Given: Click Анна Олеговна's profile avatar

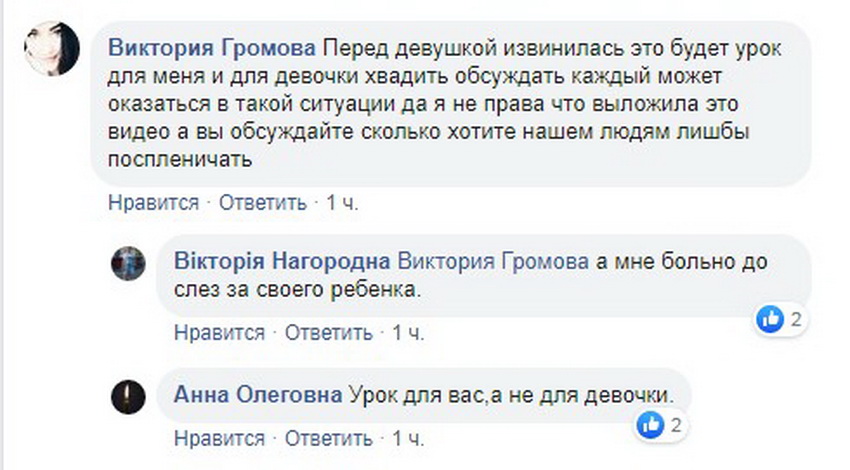Looking at the screenshot, I should (x=127, y=394).
